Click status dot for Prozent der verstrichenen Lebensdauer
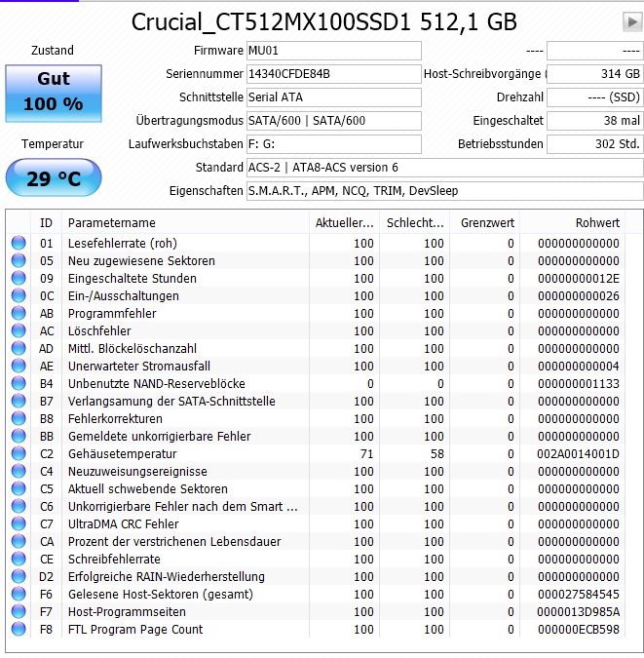Viewport: 644px width, 658px height. (x=19, y=541)
